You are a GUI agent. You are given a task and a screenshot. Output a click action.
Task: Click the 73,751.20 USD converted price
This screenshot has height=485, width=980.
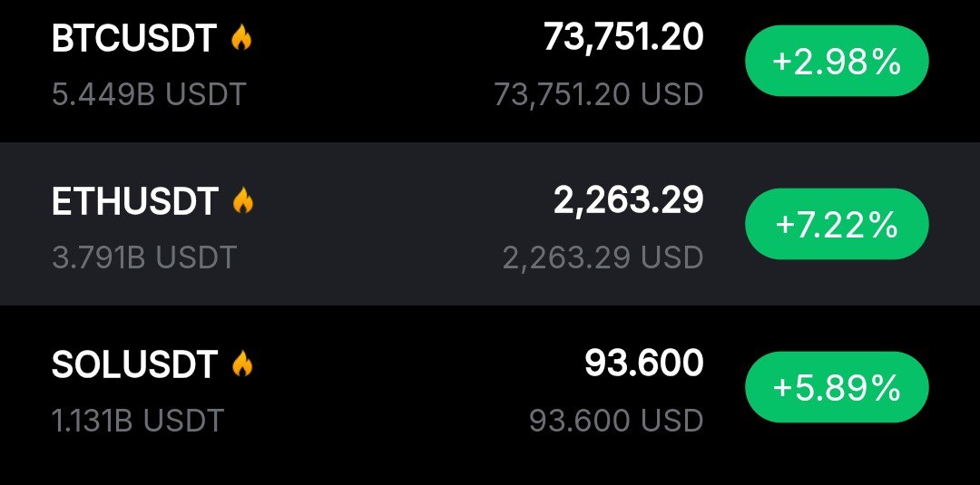598,93
